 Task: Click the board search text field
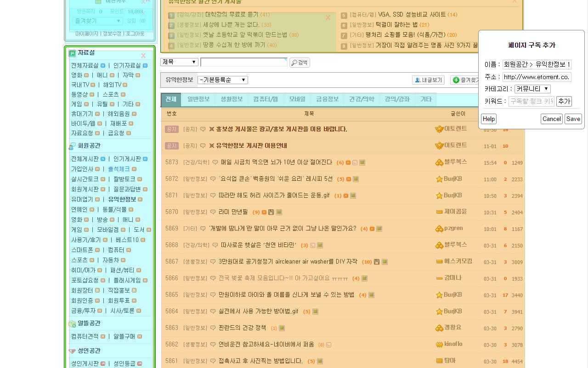(244, 62)
